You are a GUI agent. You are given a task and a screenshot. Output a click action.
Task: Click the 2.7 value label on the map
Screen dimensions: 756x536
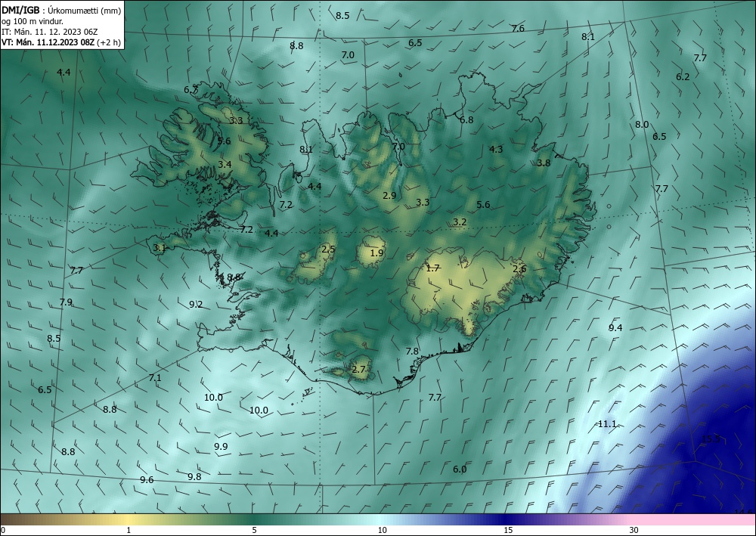358,370
